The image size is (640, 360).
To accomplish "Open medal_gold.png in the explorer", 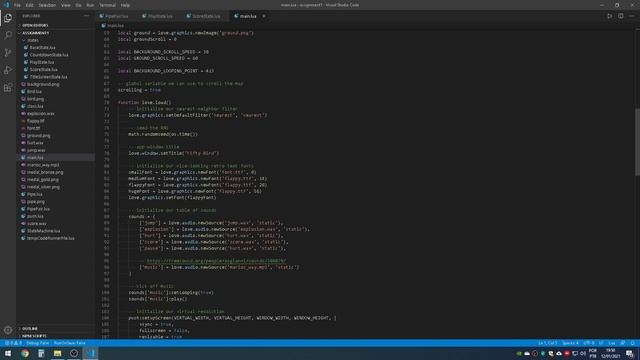I will coord(43,180).
